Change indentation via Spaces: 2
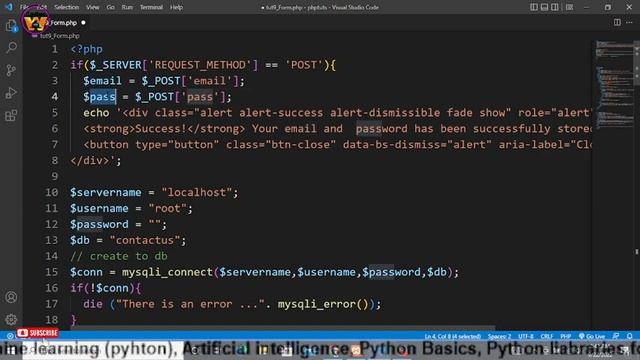Viewport: 640px width, 360px height. 499,336
